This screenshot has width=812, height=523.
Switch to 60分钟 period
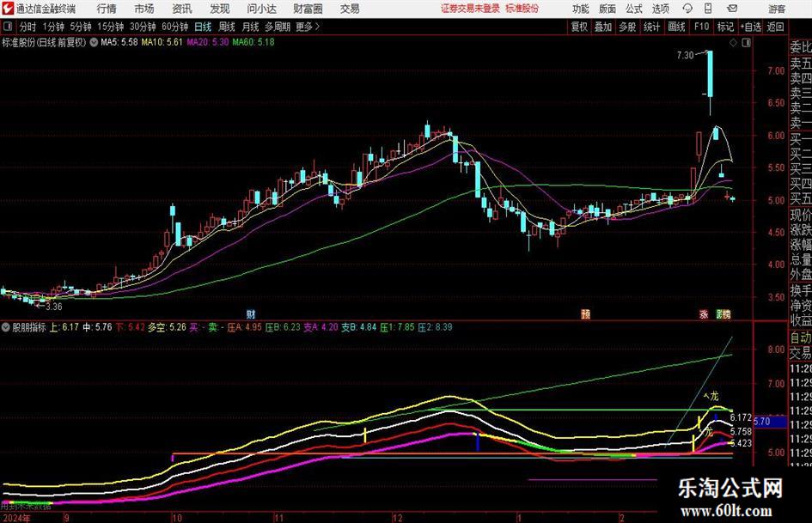coord(175,27)
